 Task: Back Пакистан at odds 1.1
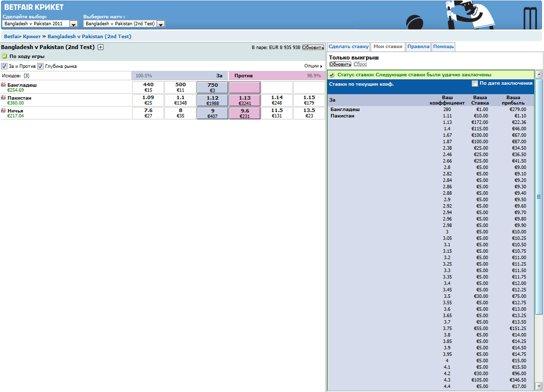click(x=180, y=100)
